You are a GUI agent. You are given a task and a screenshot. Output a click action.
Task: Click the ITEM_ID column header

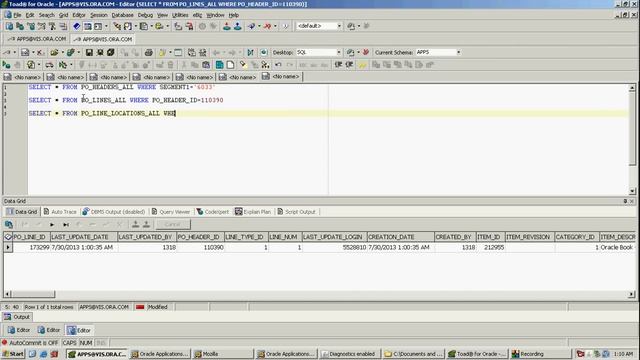(x=491, y=237)
